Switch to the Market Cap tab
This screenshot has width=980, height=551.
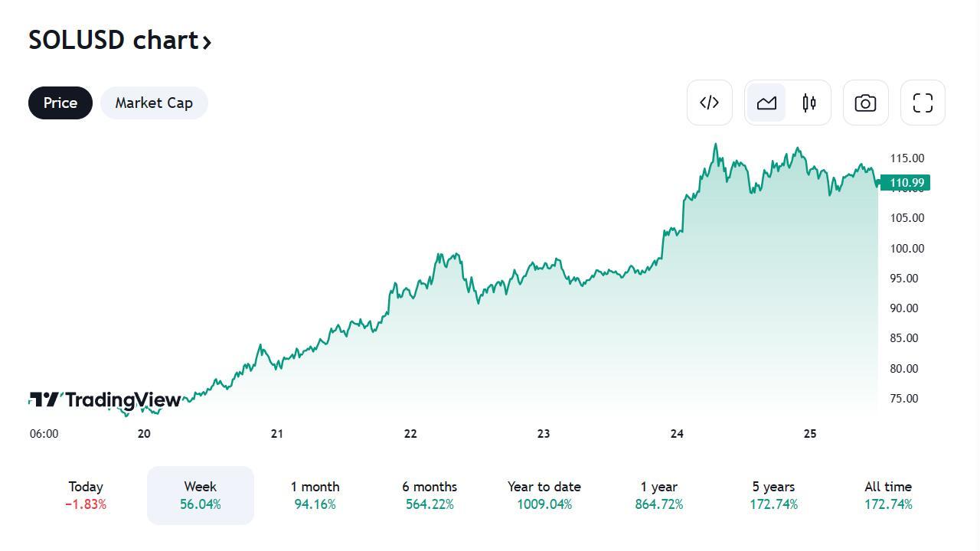154,103
